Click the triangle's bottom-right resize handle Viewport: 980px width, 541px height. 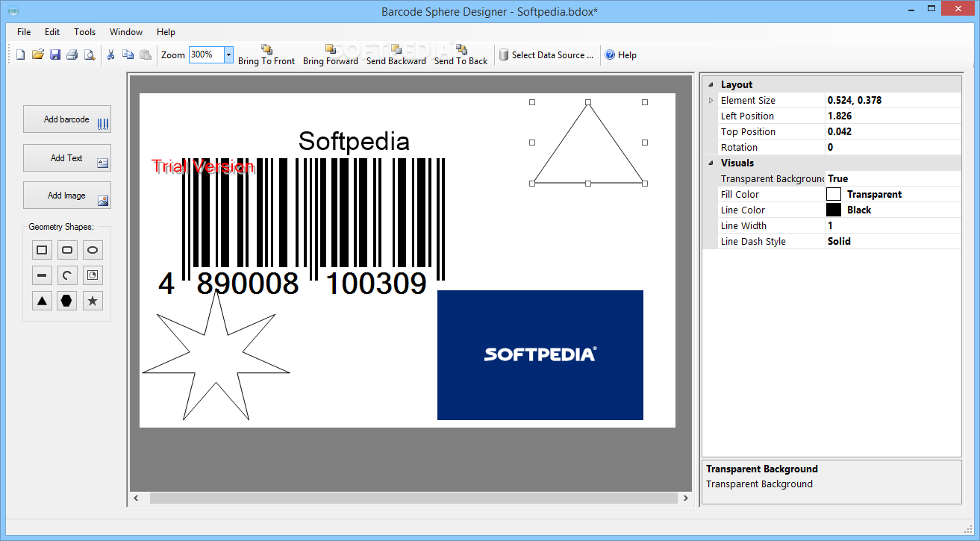(645, 183)
